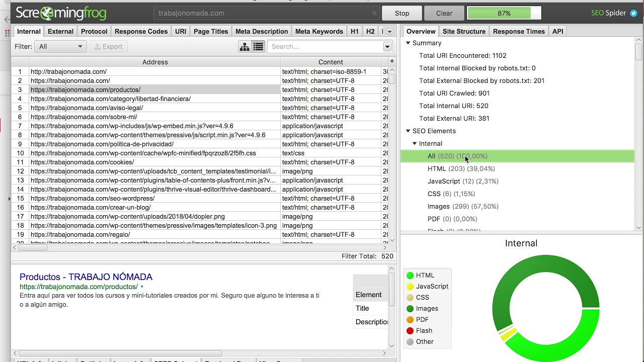Viewport: 644px width, 362px height.
Task: Add column plus icon in table header
Action: [392, 61]
